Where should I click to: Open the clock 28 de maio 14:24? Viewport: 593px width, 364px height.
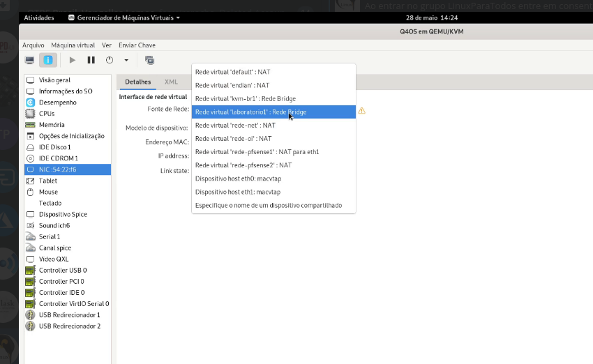click(x=432, y=17)
